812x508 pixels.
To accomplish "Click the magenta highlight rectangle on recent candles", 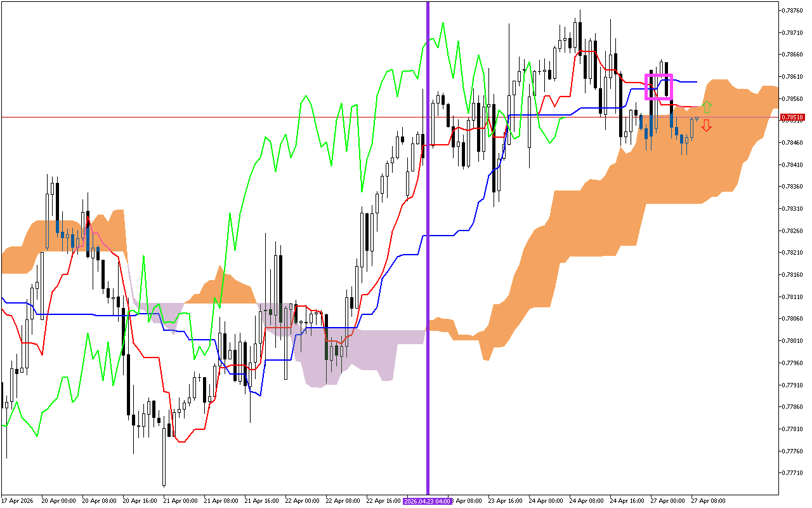I will (659, 85).
